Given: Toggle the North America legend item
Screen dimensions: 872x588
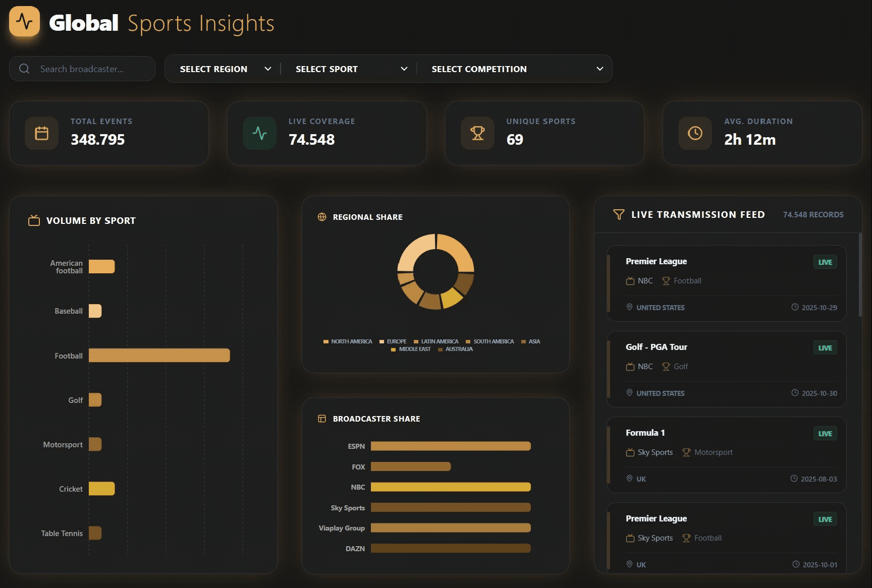Looking at the screenshot, I should pos(348,341).
